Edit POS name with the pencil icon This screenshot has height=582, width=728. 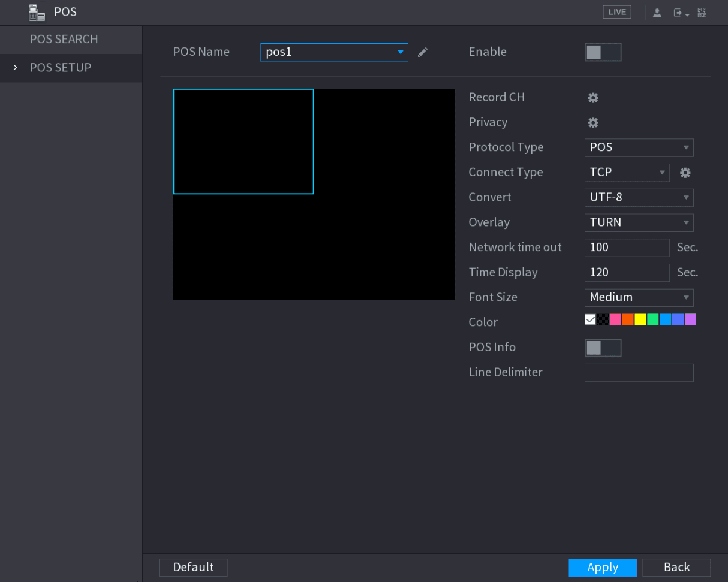tap(423, 52)
